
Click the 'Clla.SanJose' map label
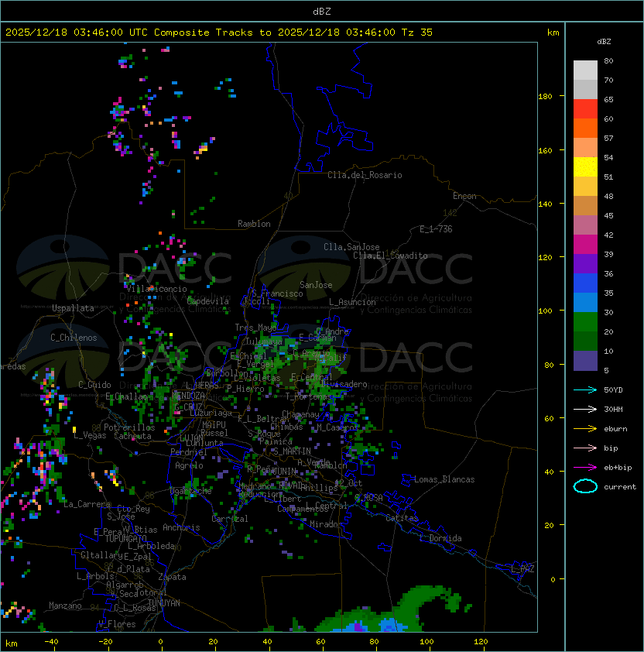(351, 247)
